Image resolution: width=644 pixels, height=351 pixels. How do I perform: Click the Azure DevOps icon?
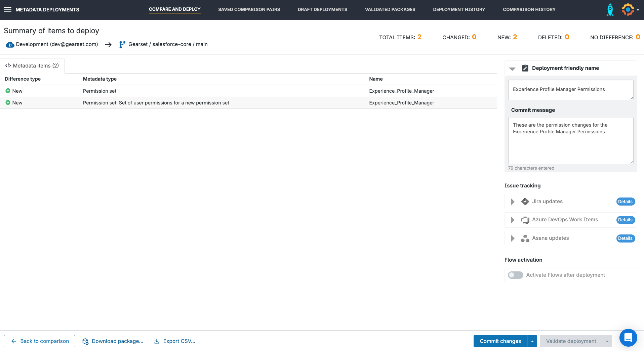click(525, 220)
